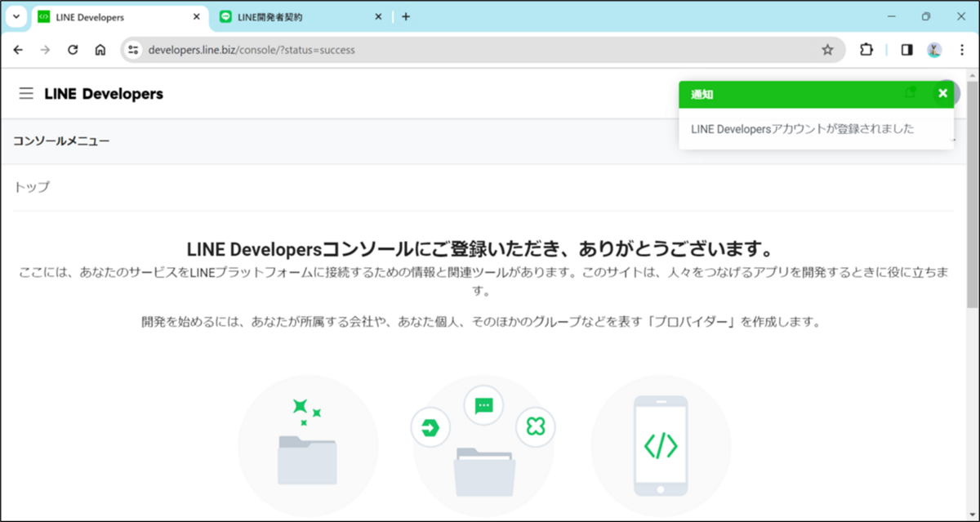The height and width of the screenshot is (522, 980).
Task: Click the 通知 notification header
Action: click(702, 94)
